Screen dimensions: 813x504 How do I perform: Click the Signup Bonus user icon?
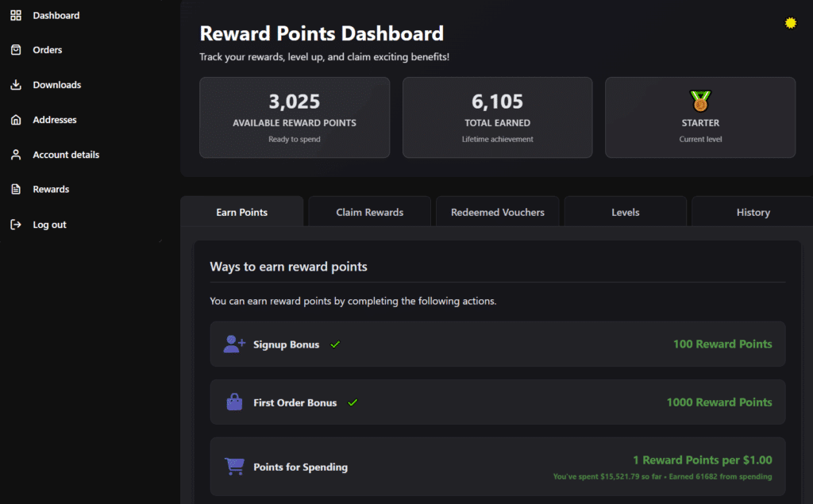click(234, 344)
